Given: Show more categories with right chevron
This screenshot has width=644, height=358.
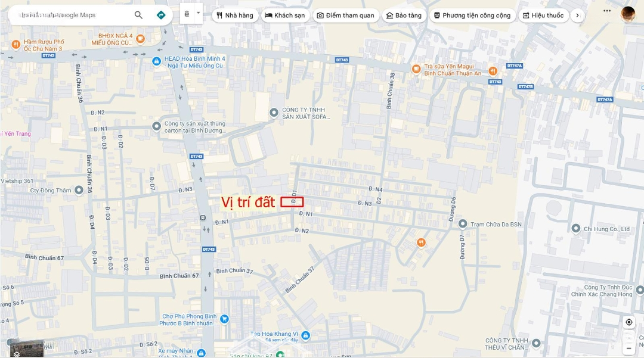Looking at the screenshot, I should (577, 15).
